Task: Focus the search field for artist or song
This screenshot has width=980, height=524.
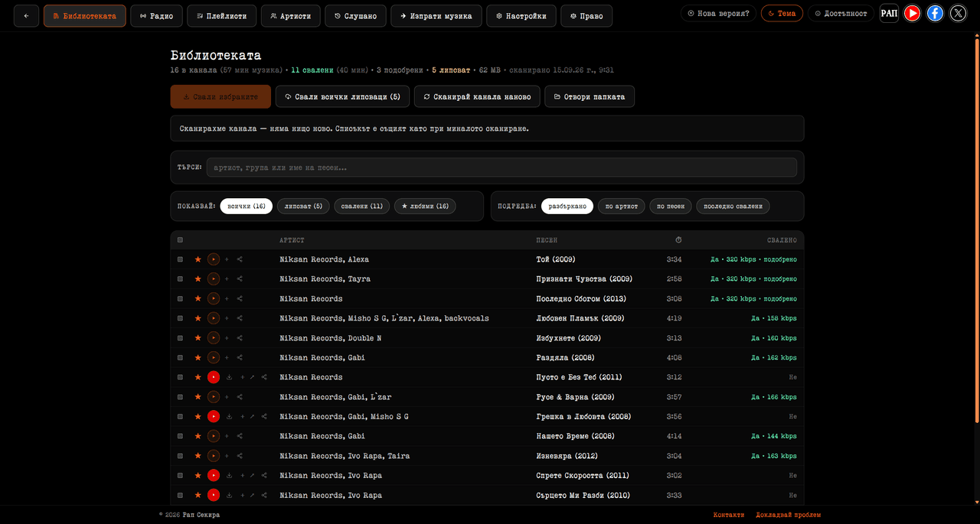Action: pyautogui.click(x=501, y=167)
